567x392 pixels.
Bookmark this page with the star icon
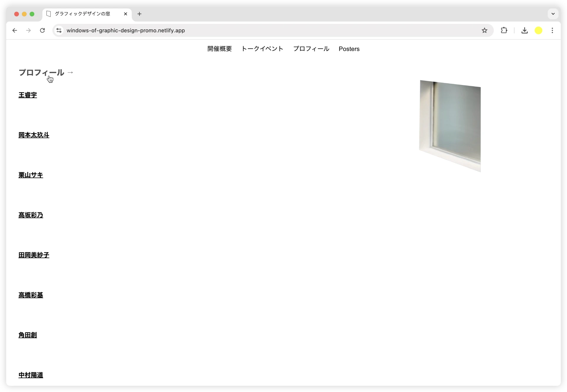point(484,30)
